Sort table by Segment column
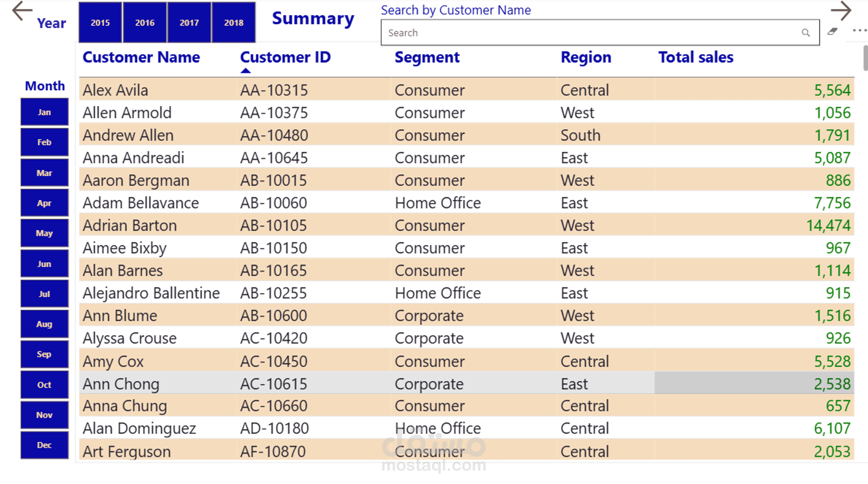The width and height of the screenshot is (868, 484). [427, 57]
